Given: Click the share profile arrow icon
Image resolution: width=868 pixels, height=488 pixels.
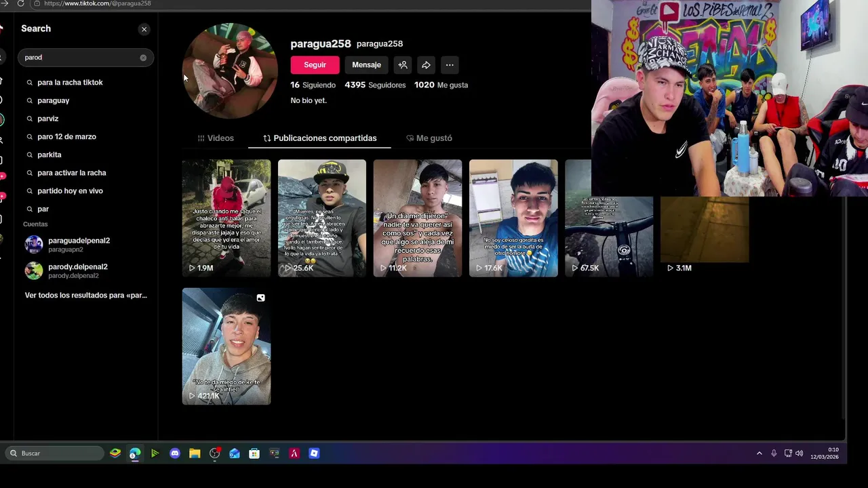Looking at the screenshot, I should [x=426, y=65].
